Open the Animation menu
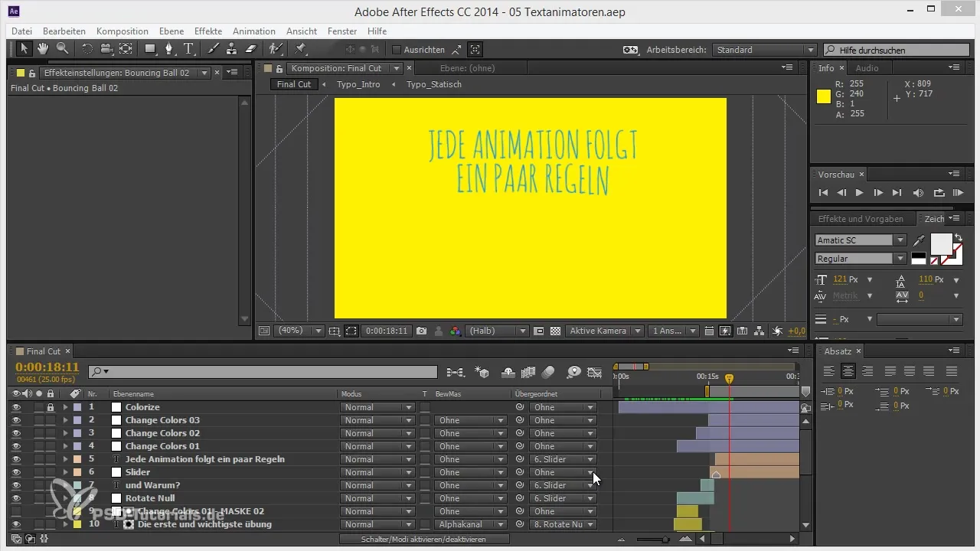980x551 pixels. 254,31
